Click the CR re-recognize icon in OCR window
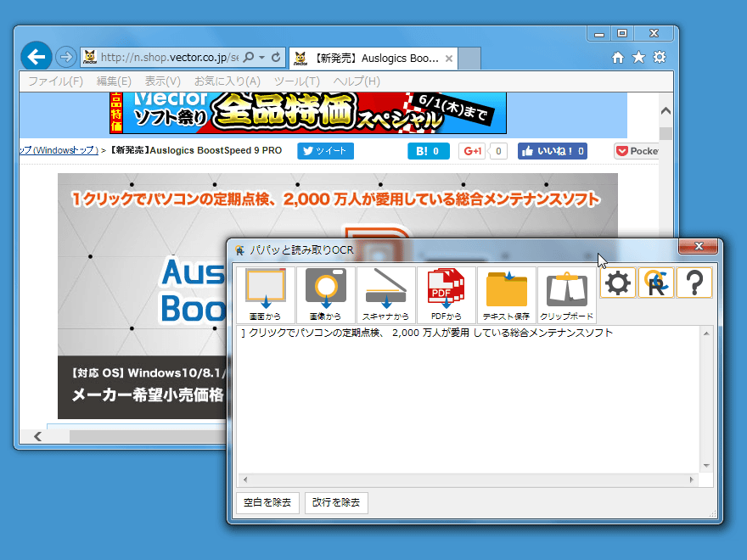The height and width of the screenshot is (560, 747). click(656, 283)
